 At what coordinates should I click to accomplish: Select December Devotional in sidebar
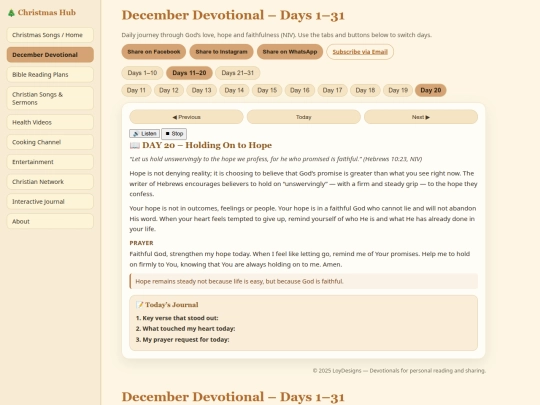pos(50,55)
